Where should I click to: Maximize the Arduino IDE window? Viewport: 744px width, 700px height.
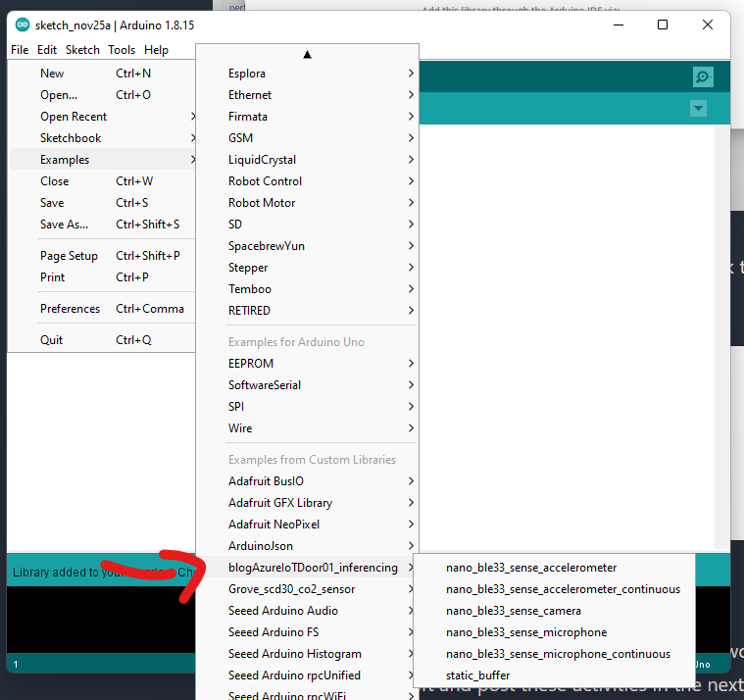pyautogui.click(x=663, y=25)
